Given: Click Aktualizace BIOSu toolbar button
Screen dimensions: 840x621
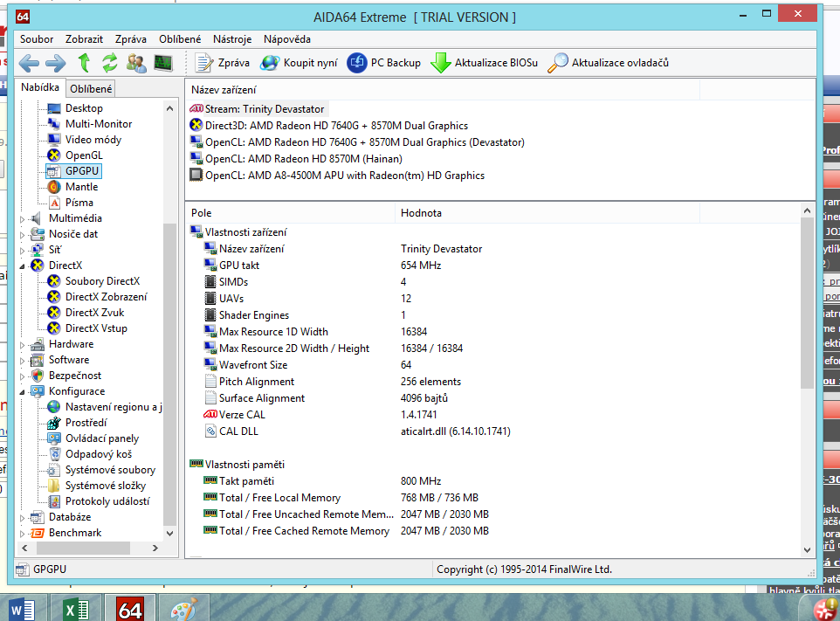Looking at the screenshot, I should [x=485, y=63].
